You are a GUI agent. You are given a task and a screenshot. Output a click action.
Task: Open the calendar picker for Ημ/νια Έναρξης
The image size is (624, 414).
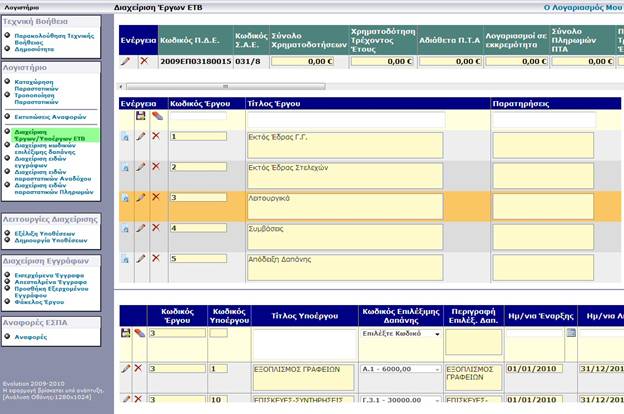click(571, 333)
